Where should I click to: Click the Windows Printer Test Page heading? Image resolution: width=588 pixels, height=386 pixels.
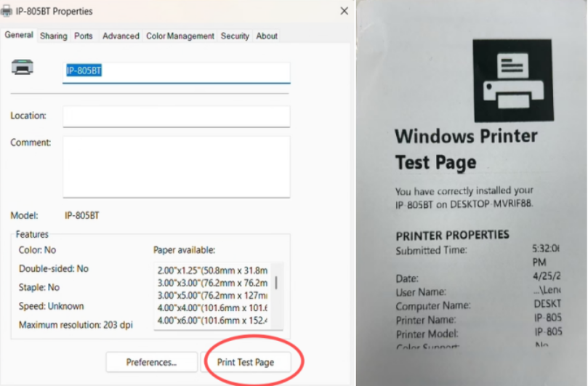[466, 149]
